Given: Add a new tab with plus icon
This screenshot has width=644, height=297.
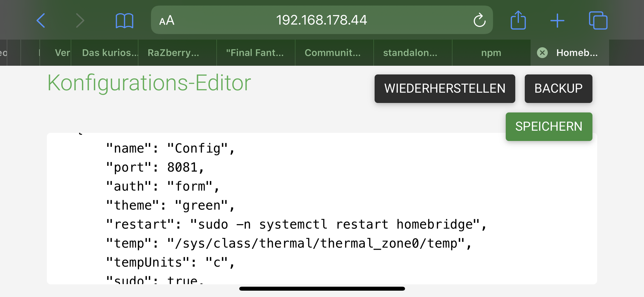Looking at the screenshot, I should [x=557, y=20].
